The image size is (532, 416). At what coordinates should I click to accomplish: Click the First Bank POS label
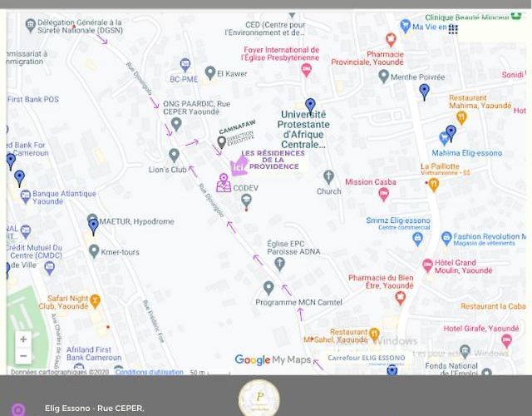tap(33, 100)
